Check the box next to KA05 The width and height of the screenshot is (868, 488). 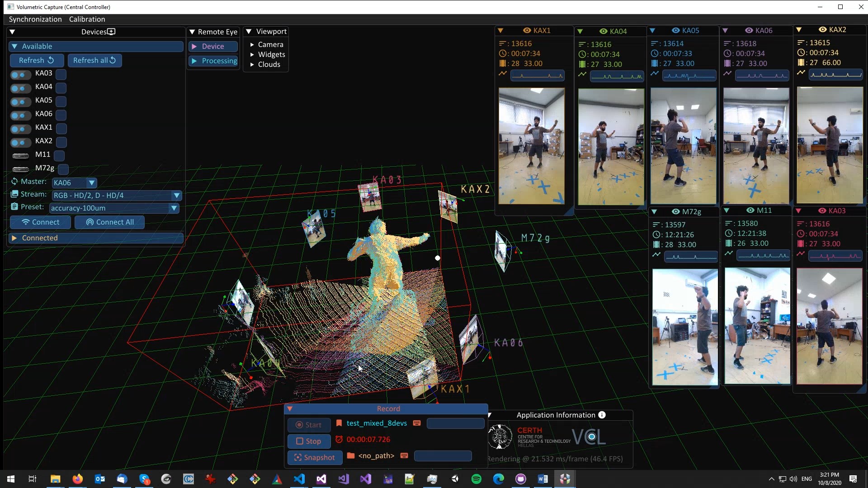point(61,102)
